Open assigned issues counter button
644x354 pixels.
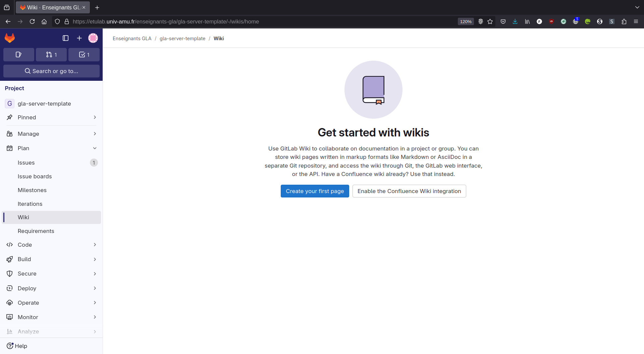point(19,55)
